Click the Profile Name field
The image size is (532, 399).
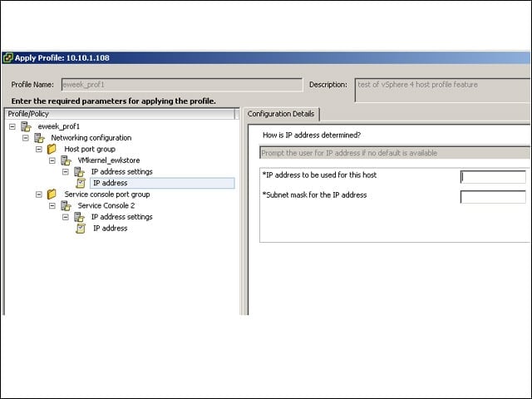click(182, 85)
